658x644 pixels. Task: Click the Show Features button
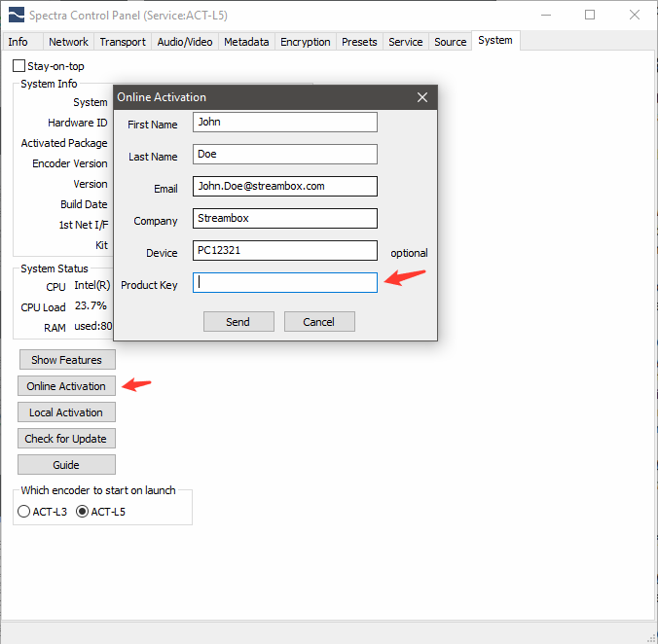[66, 360]
